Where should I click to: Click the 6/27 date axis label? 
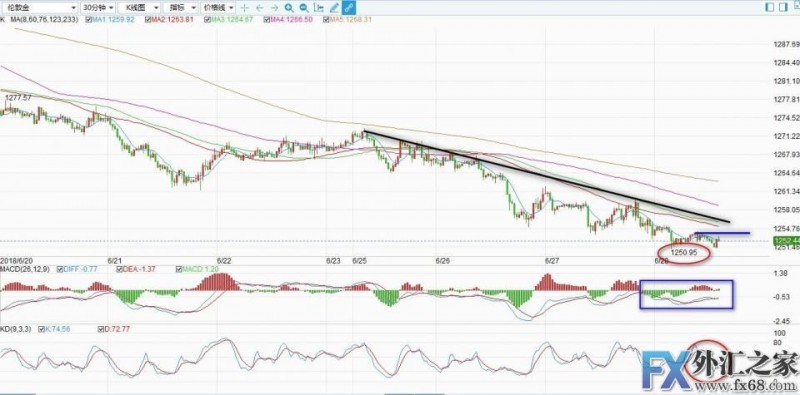552,260
